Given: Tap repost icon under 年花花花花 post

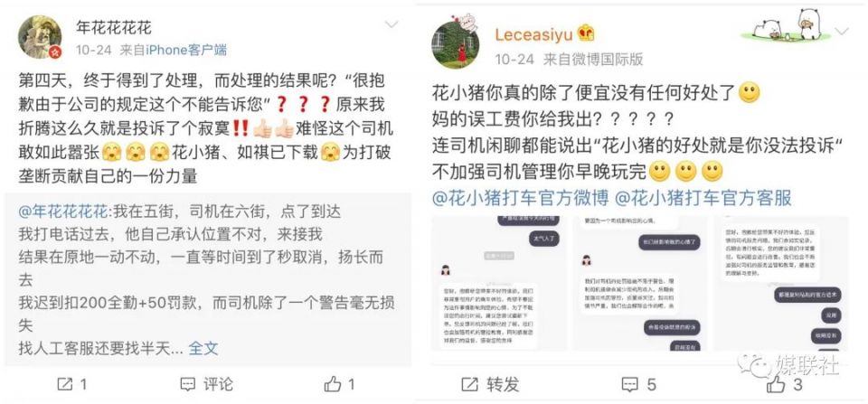Looking at the screenshot, I should (65, 384).
